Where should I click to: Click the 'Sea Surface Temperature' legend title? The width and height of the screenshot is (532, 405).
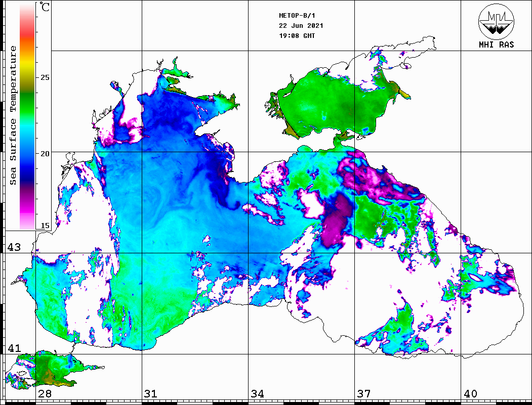13,116
